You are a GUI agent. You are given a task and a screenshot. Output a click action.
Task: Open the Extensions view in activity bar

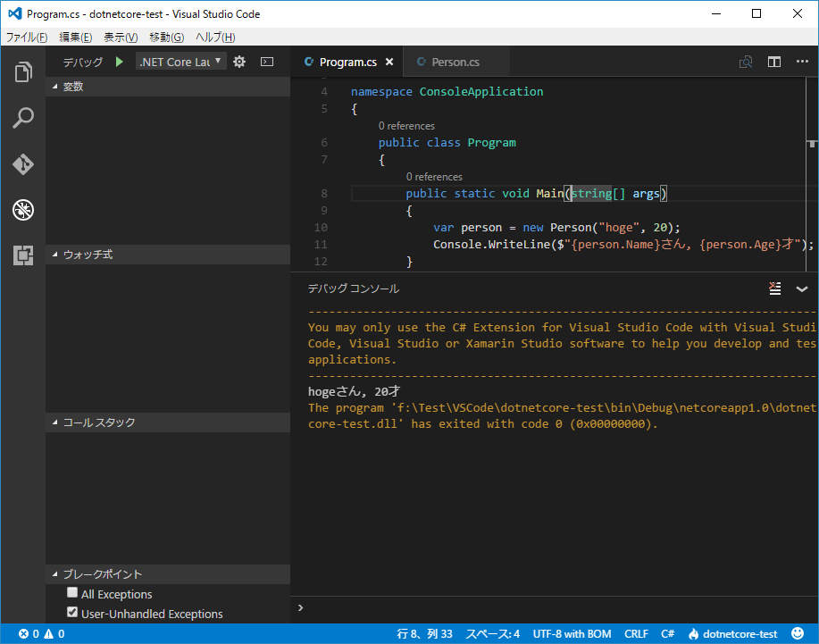coord(23,255)
